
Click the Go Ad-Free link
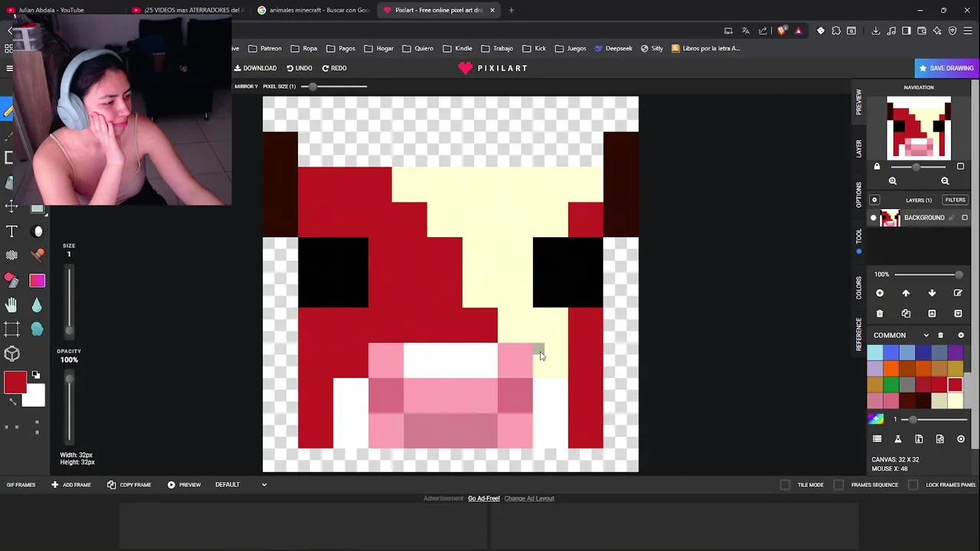pyautogui.click(x=484, y=498)
